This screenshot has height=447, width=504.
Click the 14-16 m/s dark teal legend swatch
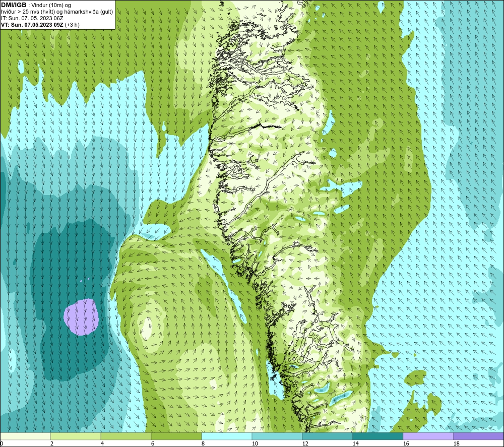377,436
